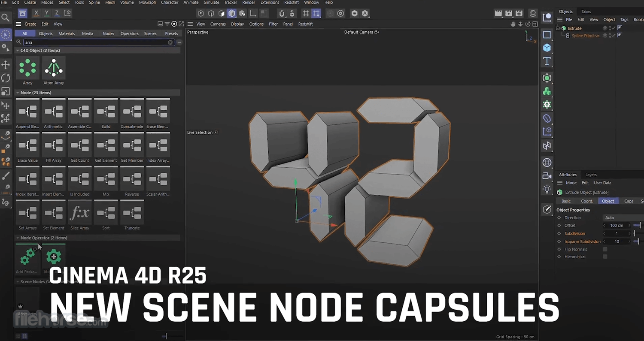Open Live Selection tool flyout arrow
The image size is (644, 341).
tap(216, 133)
